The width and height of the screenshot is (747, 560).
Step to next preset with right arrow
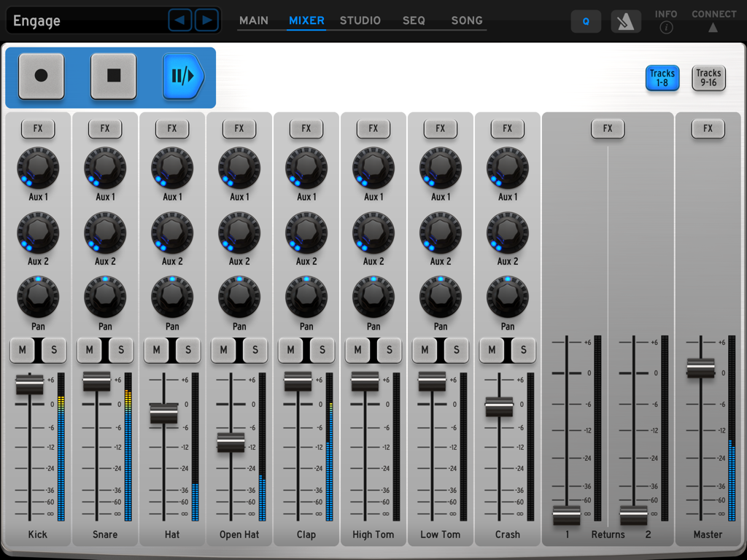tap(207, 20)
